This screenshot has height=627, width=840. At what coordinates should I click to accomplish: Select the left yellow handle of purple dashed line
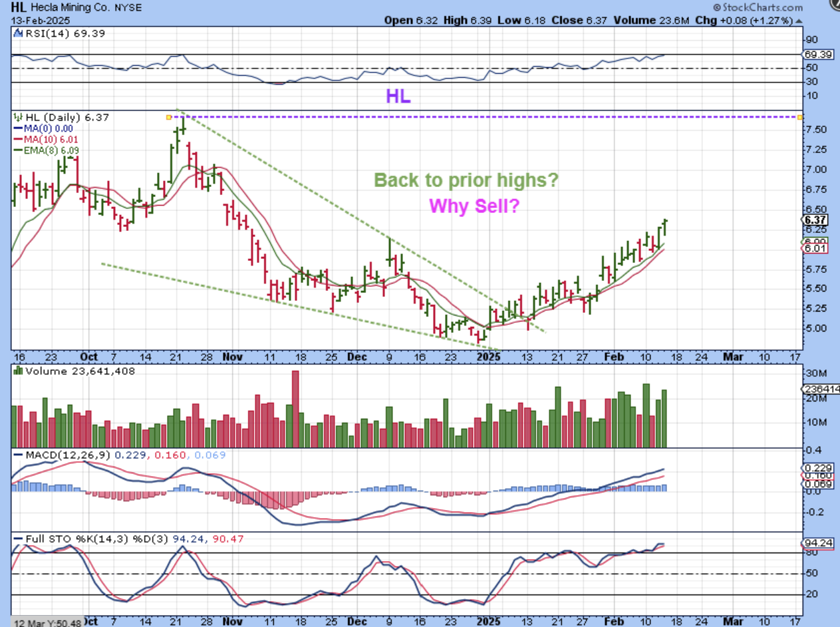(x=168, y=117)
